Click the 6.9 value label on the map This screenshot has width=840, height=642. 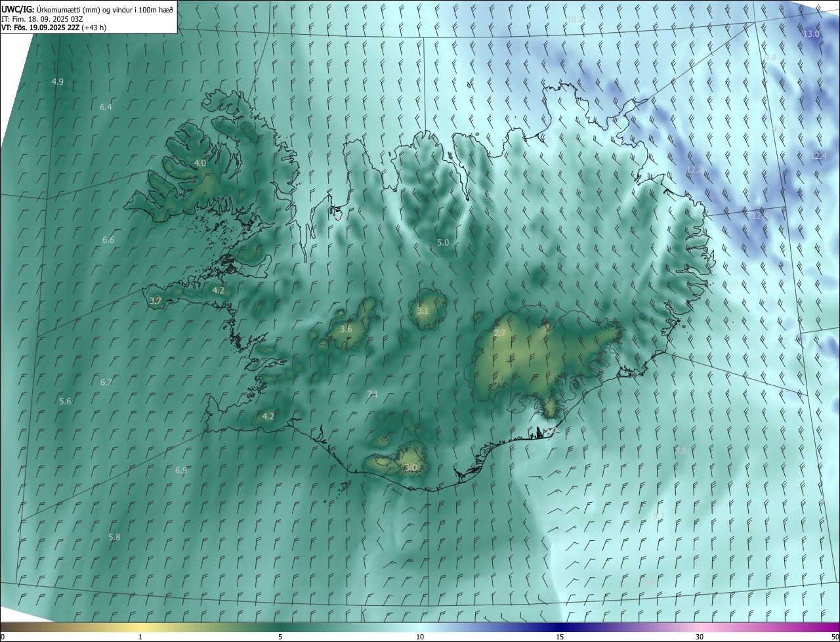181,470
